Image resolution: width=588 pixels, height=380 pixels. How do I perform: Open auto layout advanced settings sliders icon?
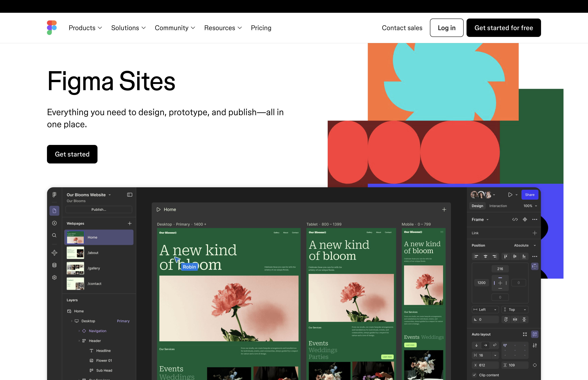point(535,345)
